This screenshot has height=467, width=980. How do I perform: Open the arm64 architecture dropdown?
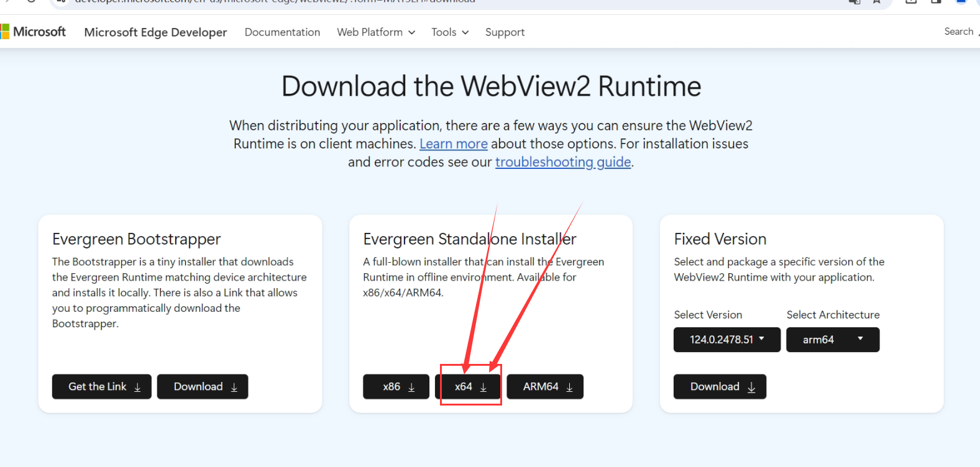pos(833,340)
